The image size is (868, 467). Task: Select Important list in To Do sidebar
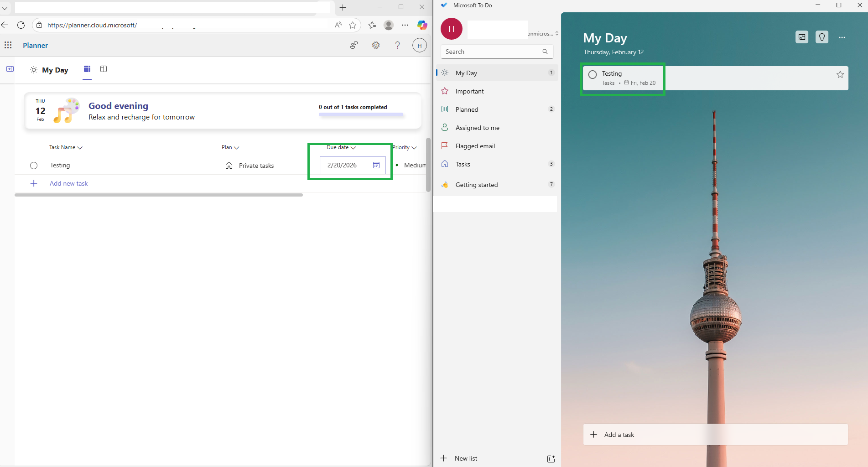coord(497,91)
